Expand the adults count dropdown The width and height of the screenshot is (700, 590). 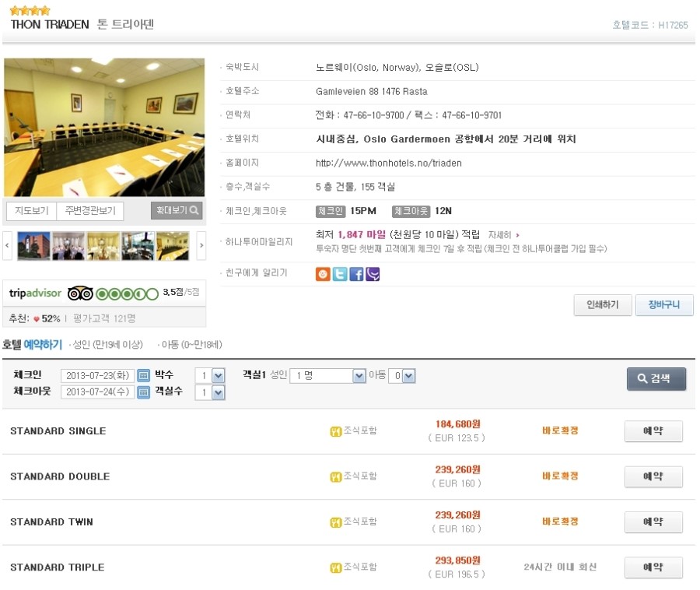tap(359, 376)
